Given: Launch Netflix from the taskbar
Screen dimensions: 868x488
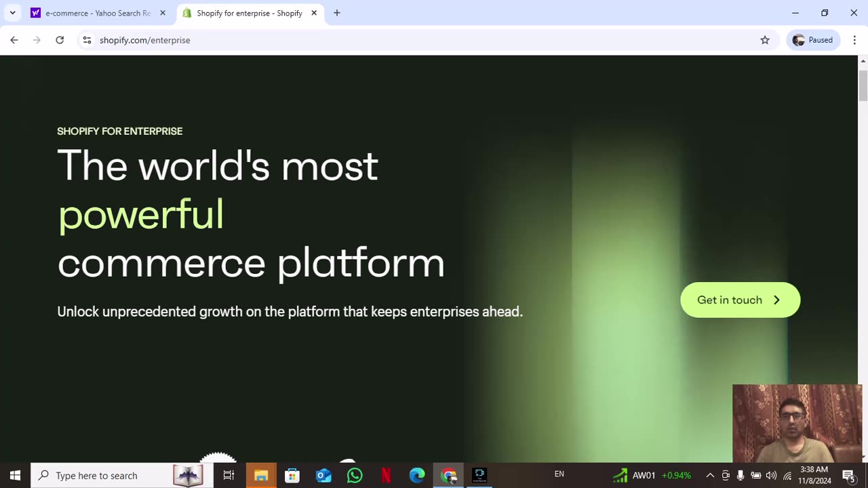Looking at the screenshot, I should click(x=386, y=475).
